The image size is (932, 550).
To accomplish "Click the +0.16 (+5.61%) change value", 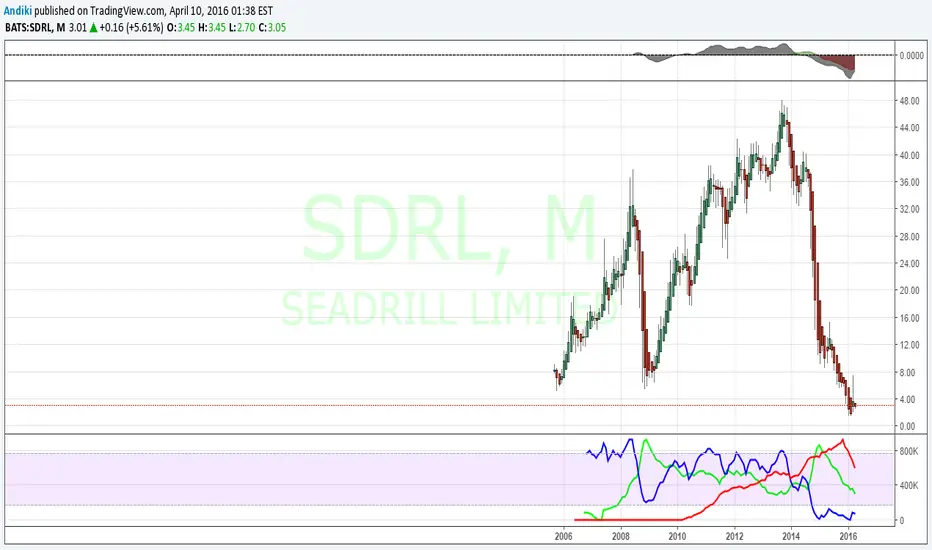I will tap(131, 27).
